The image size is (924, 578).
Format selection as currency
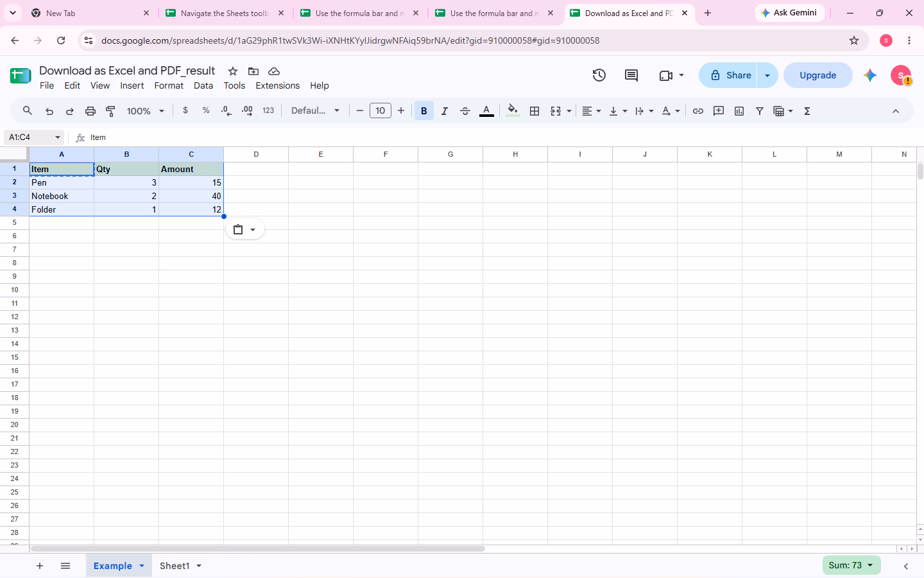click(x=185, y=110)
